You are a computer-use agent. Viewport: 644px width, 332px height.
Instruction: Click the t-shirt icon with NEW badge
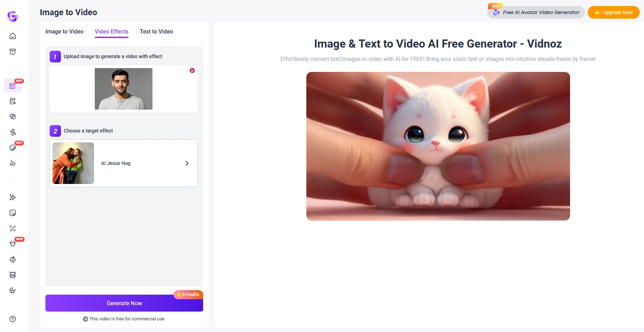point(12,243)
